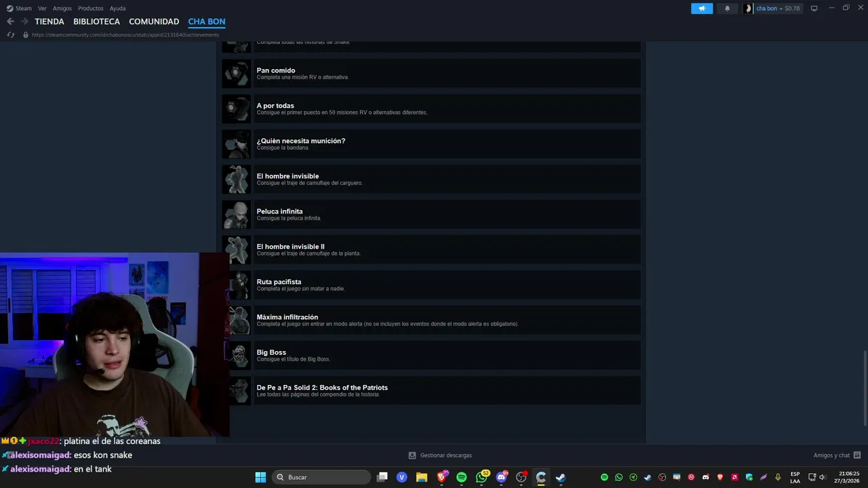
Task: Click the steamcommunity URL address bar
Action: click(125, 35)
